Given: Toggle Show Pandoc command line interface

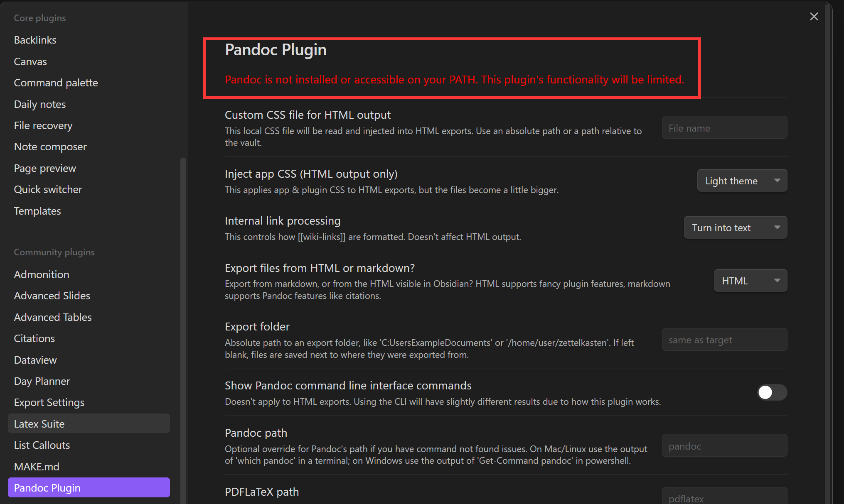Looking at the screenshot, I should (770, 392).
